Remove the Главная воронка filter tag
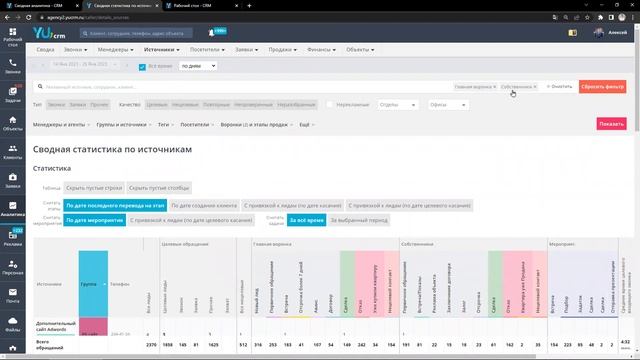The image size is (640, 360). [495, 87]
